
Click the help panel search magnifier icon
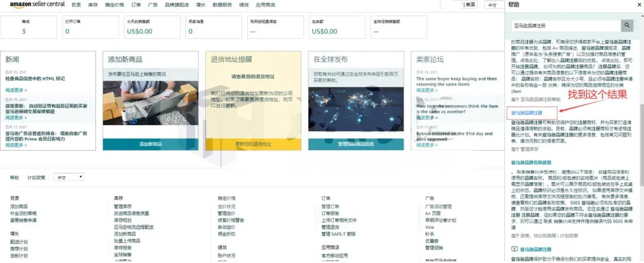tap(627, 26)
